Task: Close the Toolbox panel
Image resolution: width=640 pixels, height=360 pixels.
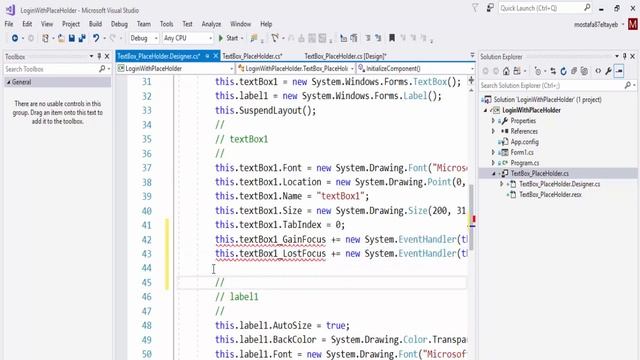Action: 107,56
